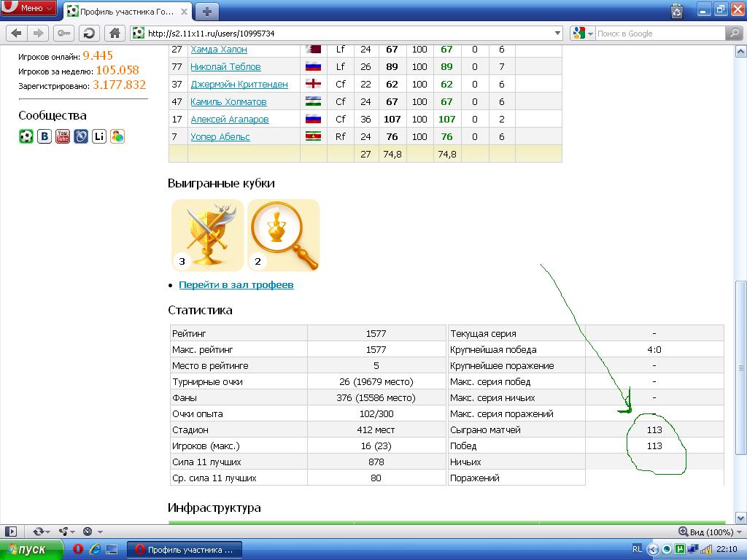The height and width of the screenshot is (560, 747).
Task: Click the browser Back arrow button
Action: click(x=16, y=33)
